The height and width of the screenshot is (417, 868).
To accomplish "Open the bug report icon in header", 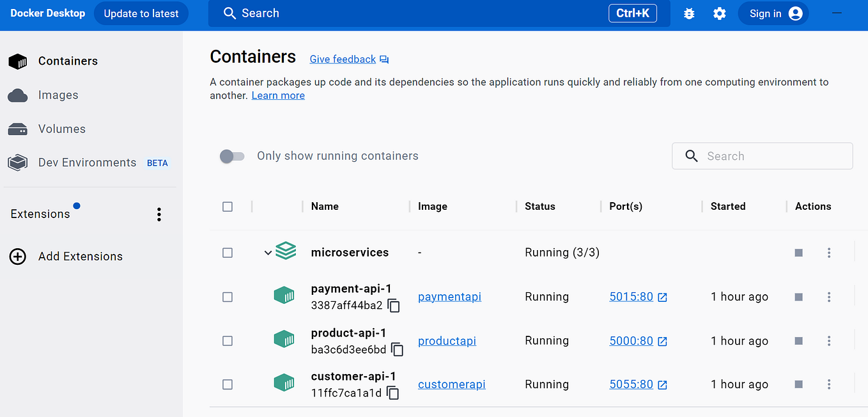I will [x=689, y=13].
